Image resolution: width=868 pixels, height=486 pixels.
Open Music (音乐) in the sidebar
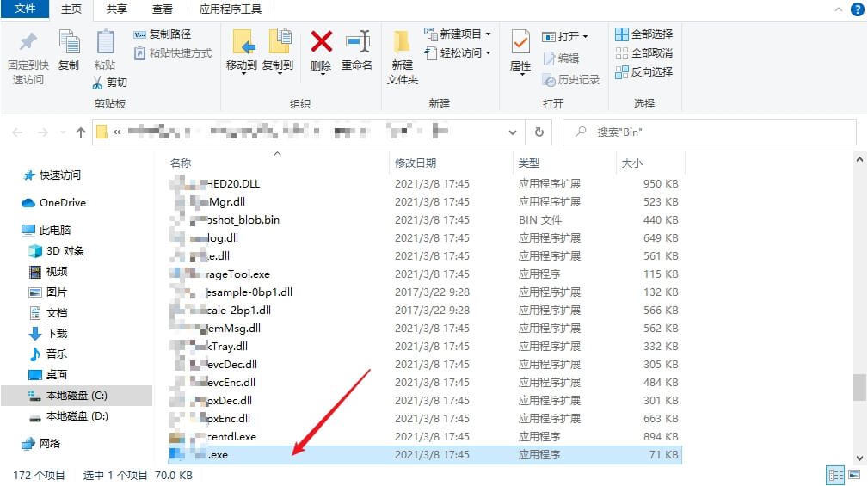click(x=48, y=354)
